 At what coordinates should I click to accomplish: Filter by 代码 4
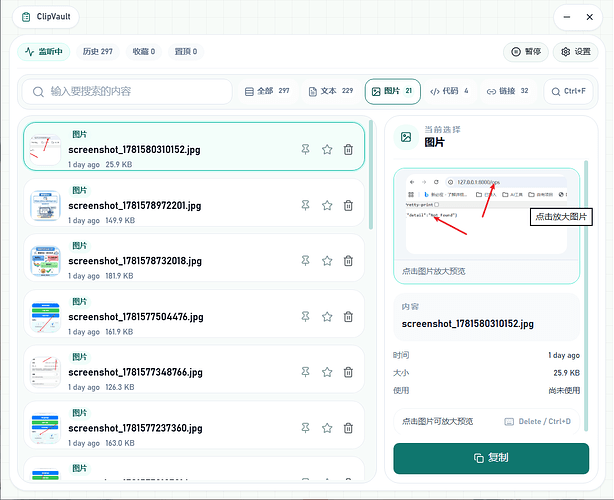click(449, 91)
